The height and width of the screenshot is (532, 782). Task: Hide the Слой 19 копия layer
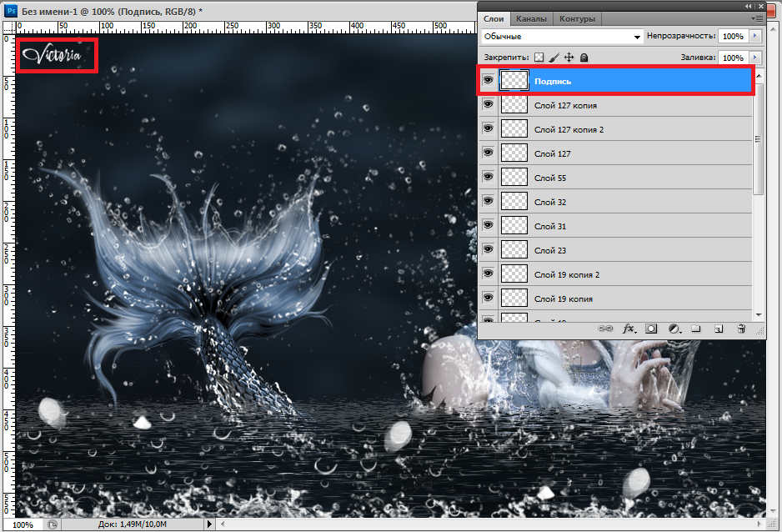tap(489, 298)
